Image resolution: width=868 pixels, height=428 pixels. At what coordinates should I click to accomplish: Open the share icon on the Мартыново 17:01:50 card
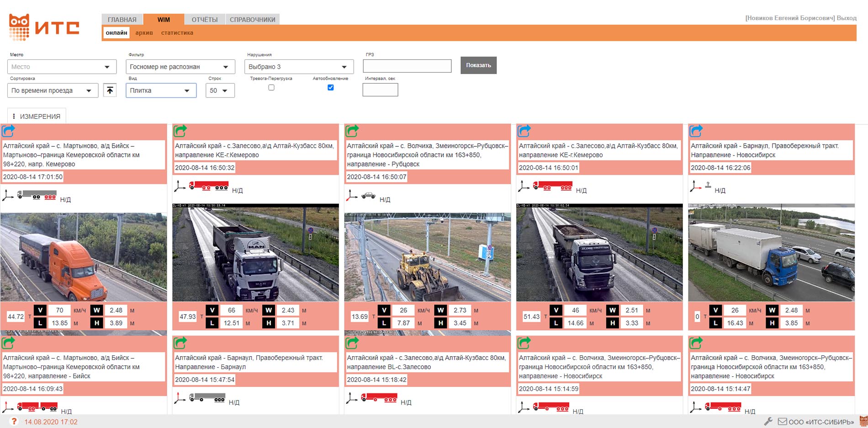(9, 131)
